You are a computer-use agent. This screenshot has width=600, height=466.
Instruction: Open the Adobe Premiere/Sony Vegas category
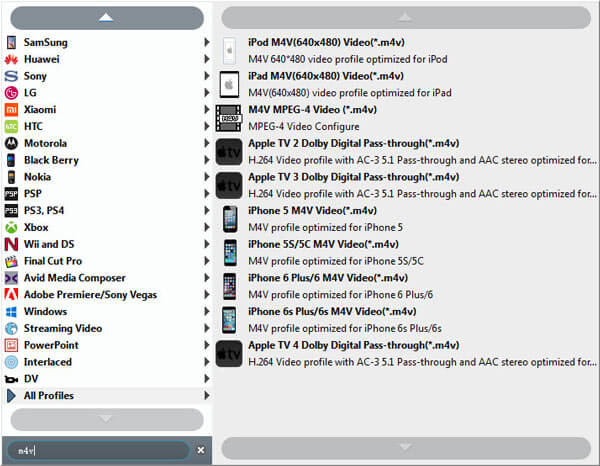coord(107,295)
